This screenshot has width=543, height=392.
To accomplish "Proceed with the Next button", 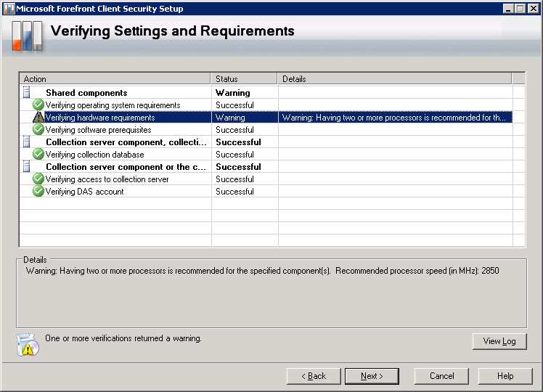I will tap(372, 376).
